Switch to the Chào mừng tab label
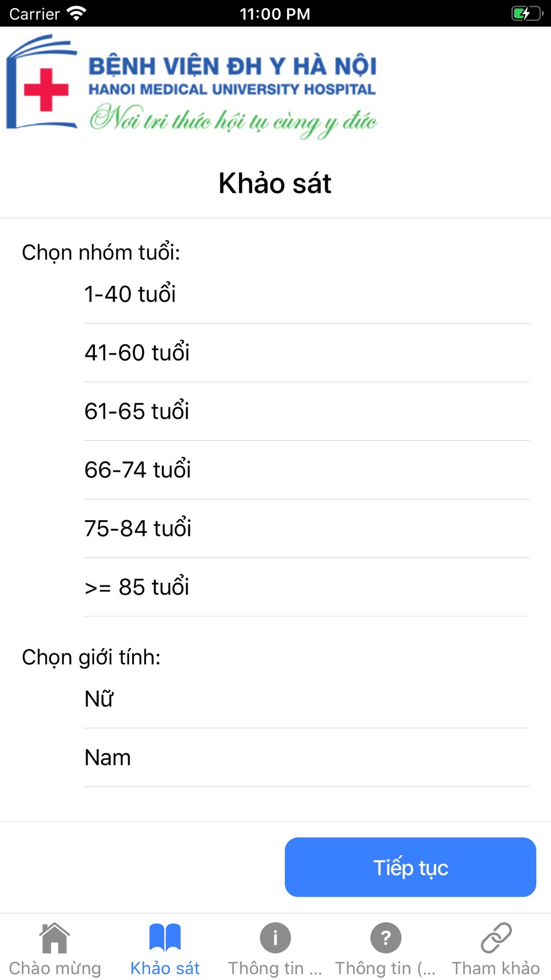551x980 pixels. point(55,968)
